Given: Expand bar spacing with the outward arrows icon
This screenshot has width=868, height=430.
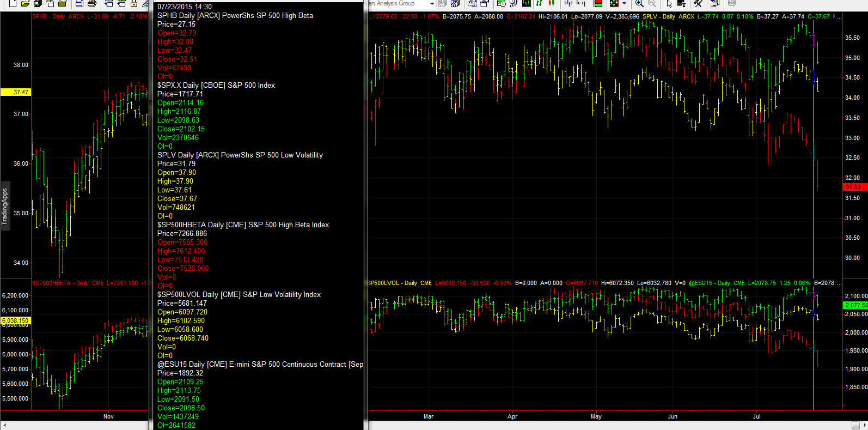Looking at the screenshot, I should (581, 3).
